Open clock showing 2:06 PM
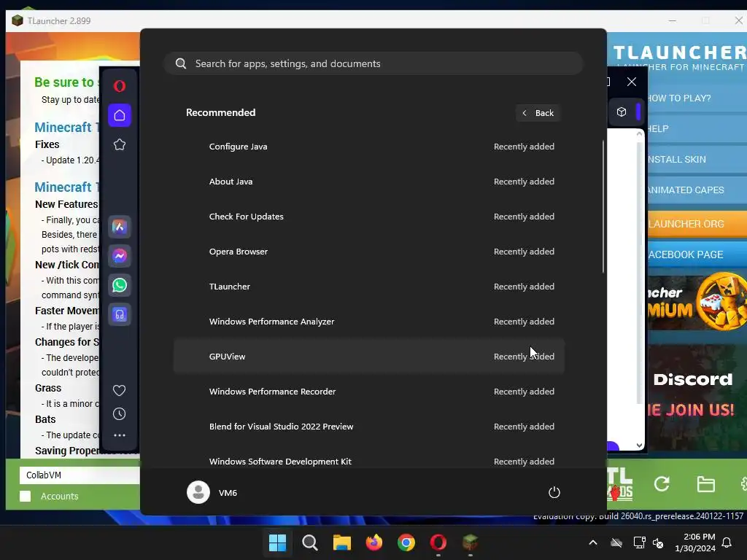The height and width of the screenshot is (560, 747). (695, 542)
